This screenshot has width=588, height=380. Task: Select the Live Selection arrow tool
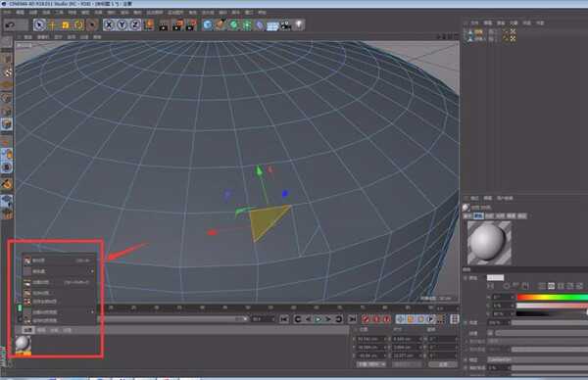(x=39, y=25)
